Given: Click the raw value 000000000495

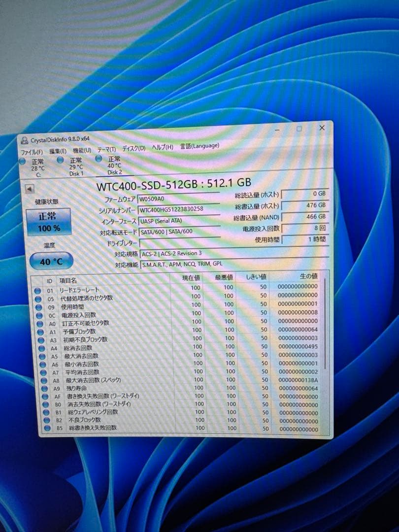Looking at the screenshot, I should coord(298,346).
